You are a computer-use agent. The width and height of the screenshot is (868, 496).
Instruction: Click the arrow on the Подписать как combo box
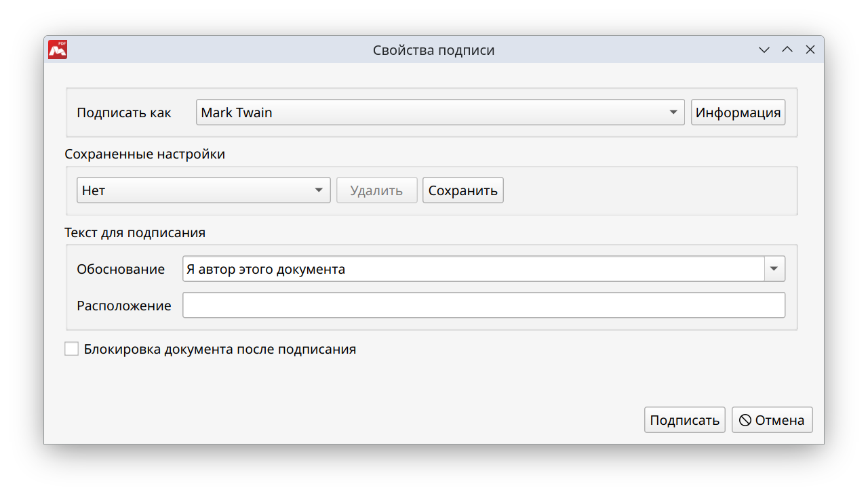tap(673, 112)
